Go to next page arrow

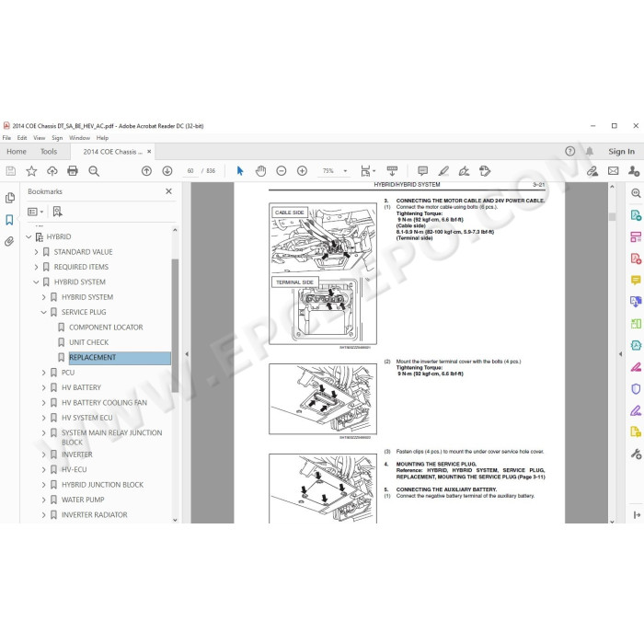167,171
